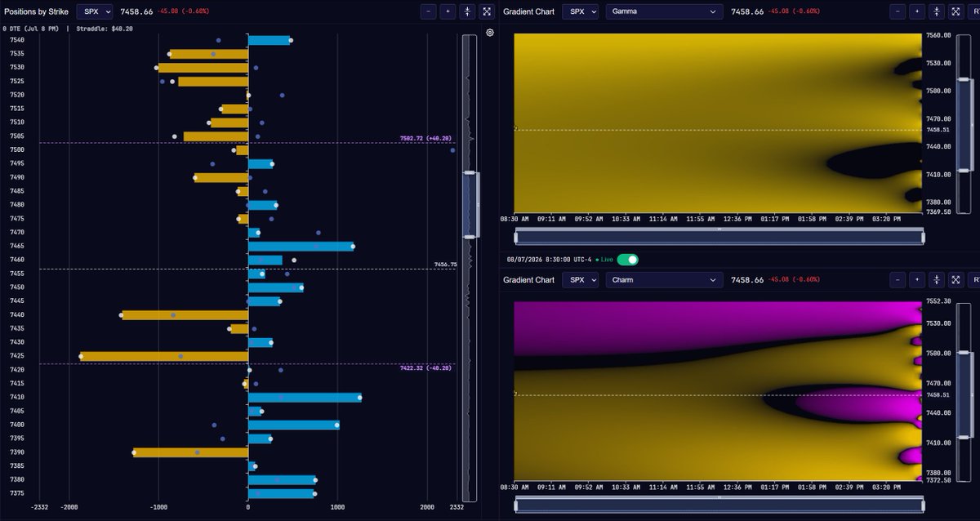980x521 pixels.
Task: Open SPX symbol dropdown in Gamma chart
Action: [x=580, y=11]
